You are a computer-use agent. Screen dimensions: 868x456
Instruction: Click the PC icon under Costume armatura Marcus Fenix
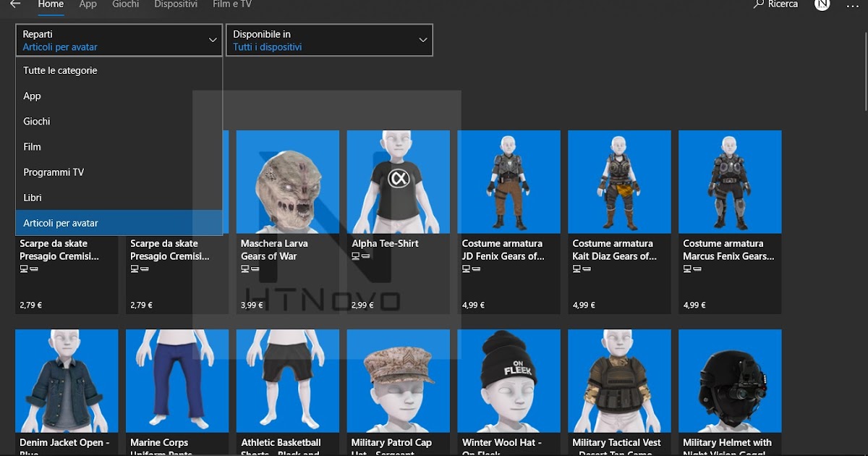coord(686,269)
